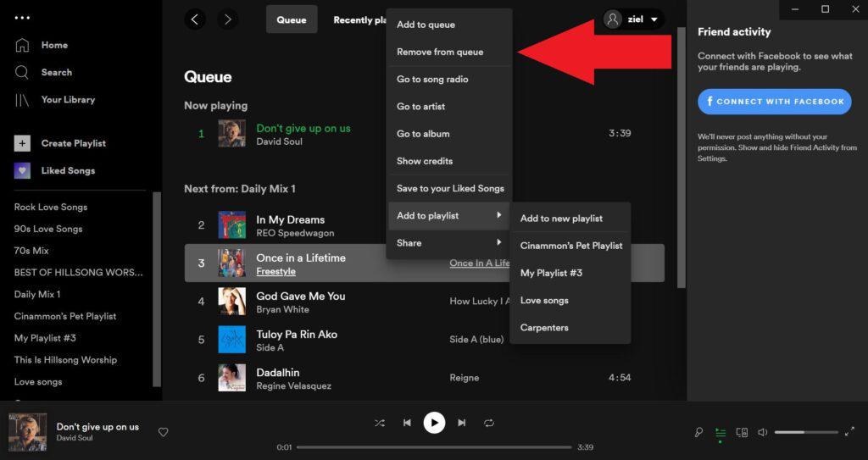Click the Regine Velasquez artist name

coord(294,386)
